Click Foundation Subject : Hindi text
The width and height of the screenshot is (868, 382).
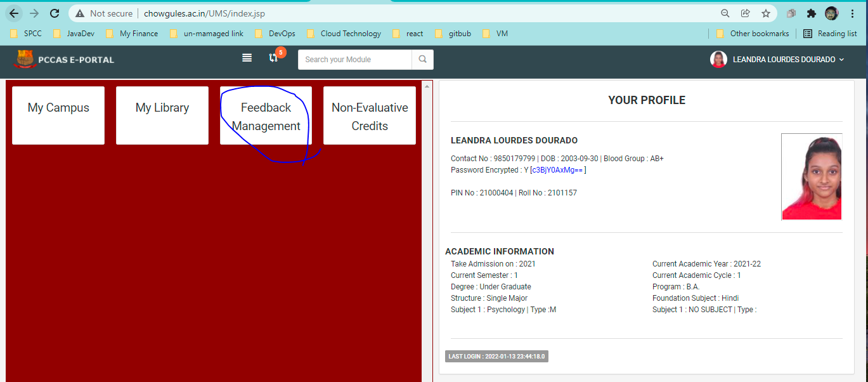click(x=696, y=298)
